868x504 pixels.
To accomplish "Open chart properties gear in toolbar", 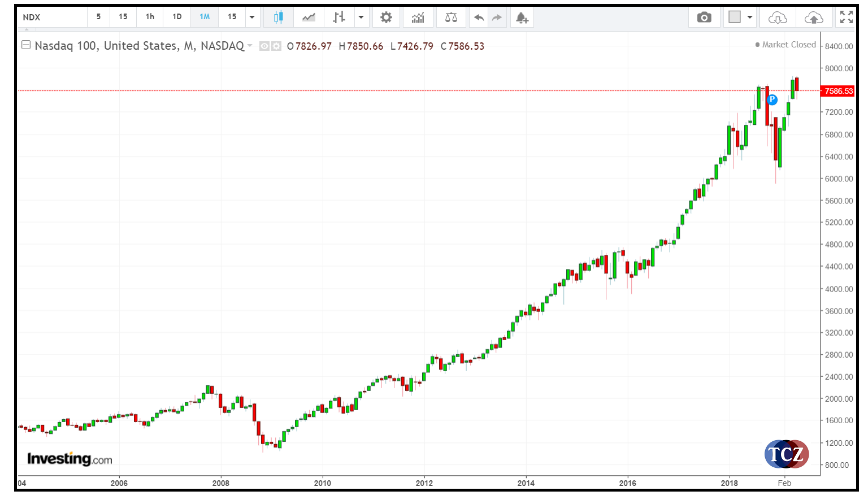I will (x=386, y=18).
